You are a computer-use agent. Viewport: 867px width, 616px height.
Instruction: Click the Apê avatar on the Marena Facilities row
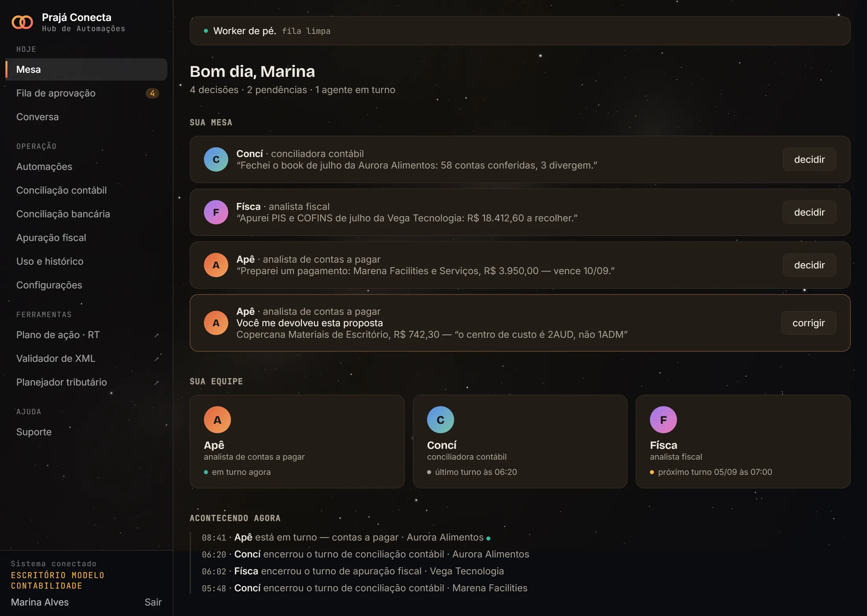216,265
